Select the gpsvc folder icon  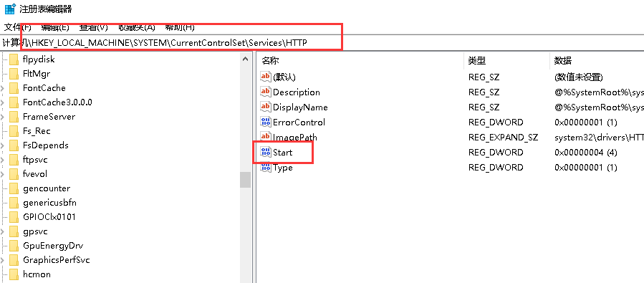click(x=14, y=231)
